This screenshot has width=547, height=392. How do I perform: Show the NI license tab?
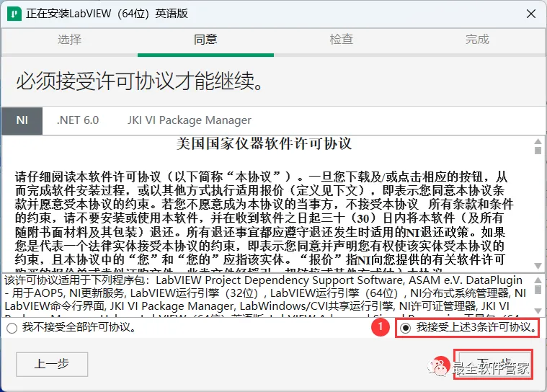point(22,120)
